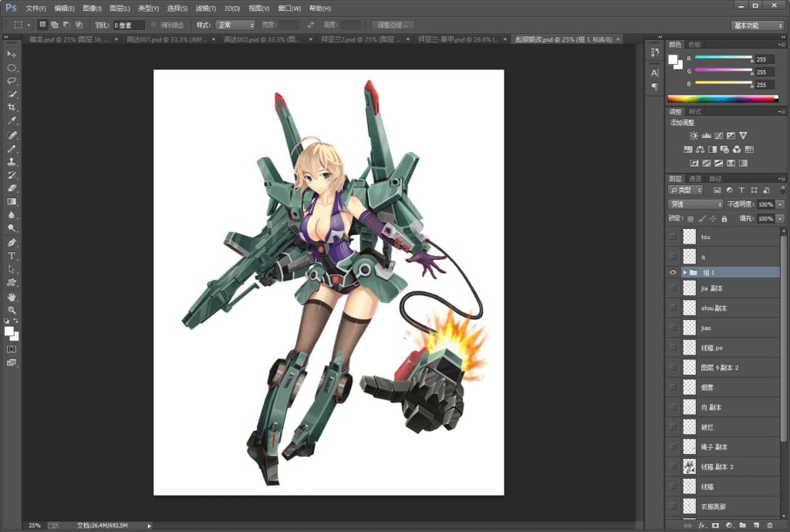Screen dimensions: 790x532
Task: Add Curves adjustment icon
Action: pos(718,136)
